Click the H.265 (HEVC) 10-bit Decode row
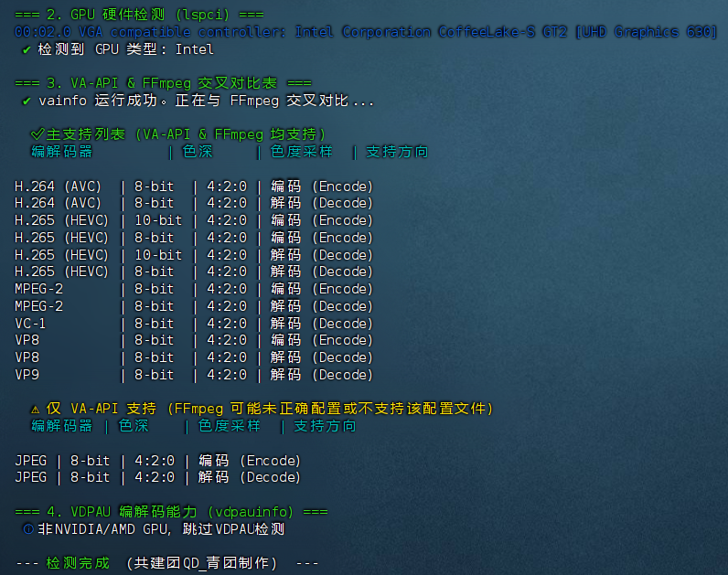The height and width of the screenshot is (575, 728). pyautogui.click(x=194, y=254)
